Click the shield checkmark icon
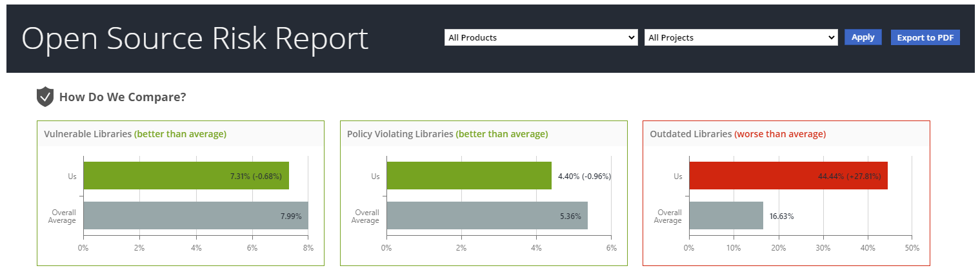Screen dimensions: 980x277 coord(45,97)
